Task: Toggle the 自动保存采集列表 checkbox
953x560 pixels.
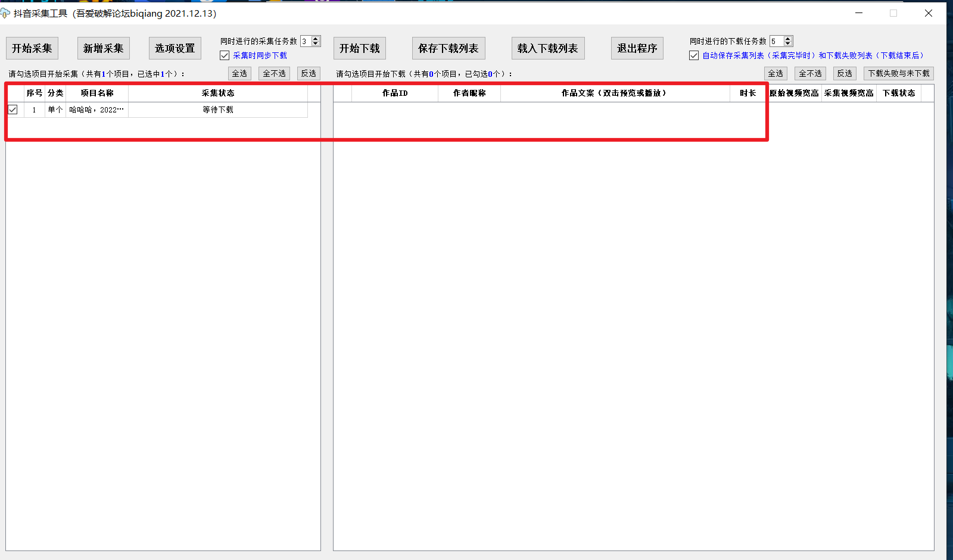Action: (x=694, y=55)
